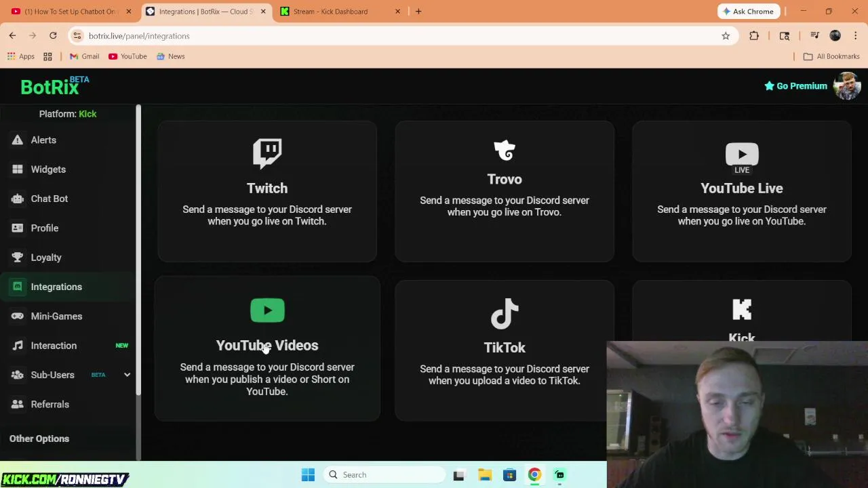This screenshot has height=488, width=868.
Task: Close the Stream - Kick Dashboard tab
Action: (397, 12)
